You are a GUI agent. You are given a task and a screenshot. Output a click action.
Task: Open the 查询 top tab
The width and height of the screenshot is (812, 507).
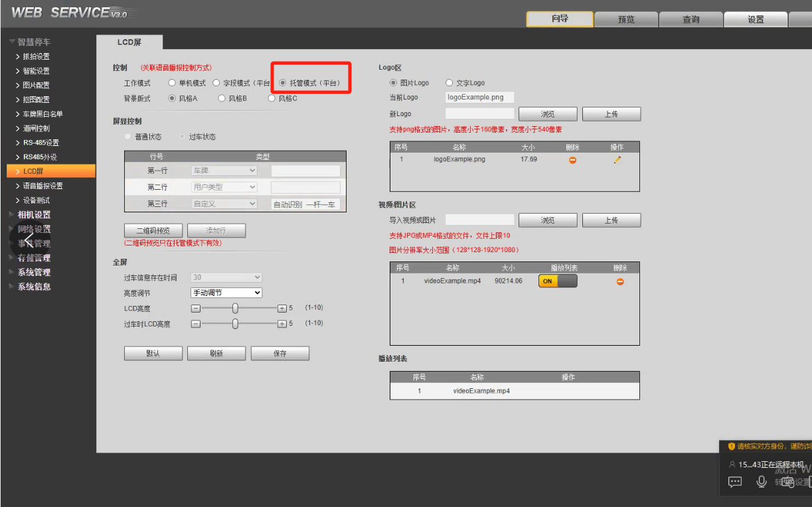(691, 19)
